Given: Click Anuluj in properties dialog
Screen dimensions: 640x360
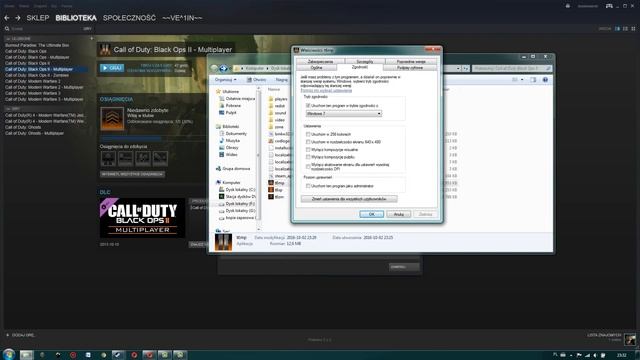Looking at the screenshot, I should click(x=398, y=214).
